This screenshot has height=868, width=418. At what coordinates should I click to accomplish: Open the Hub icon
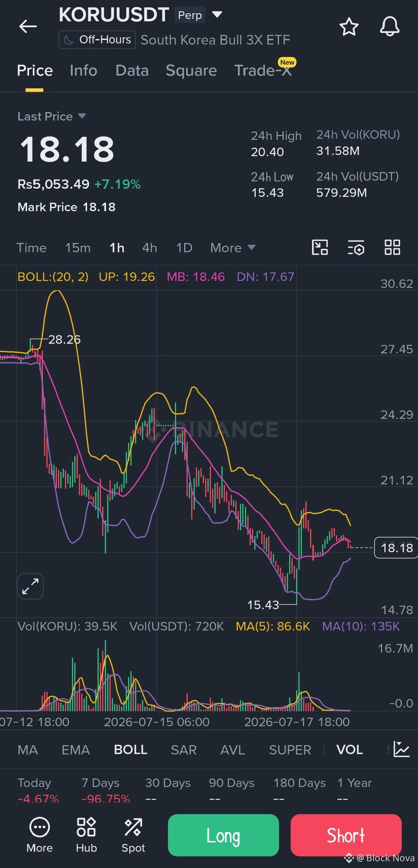(x=86, y=835)
